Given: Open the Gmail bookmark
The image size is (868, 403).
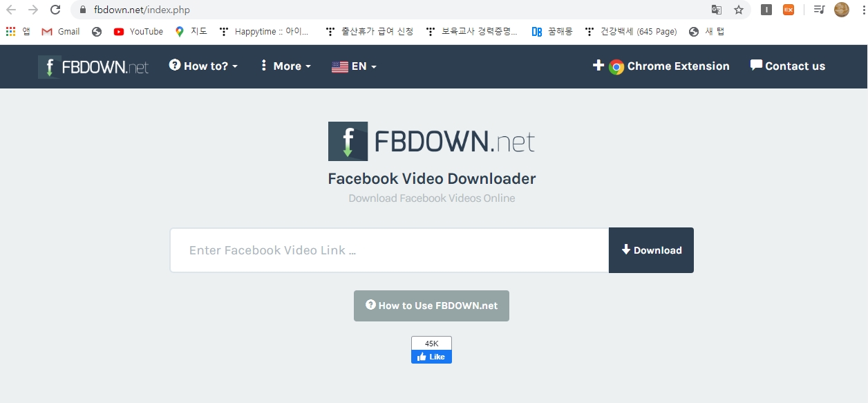Looking at the screenshot, I should (x=61, y=31).
